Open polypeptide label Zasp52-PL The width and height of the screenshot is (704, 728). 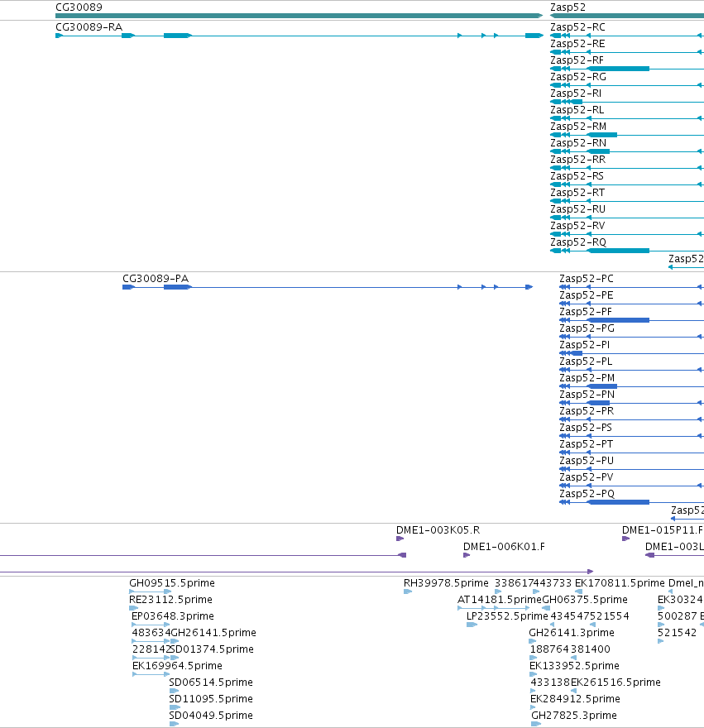coord(586,362)
